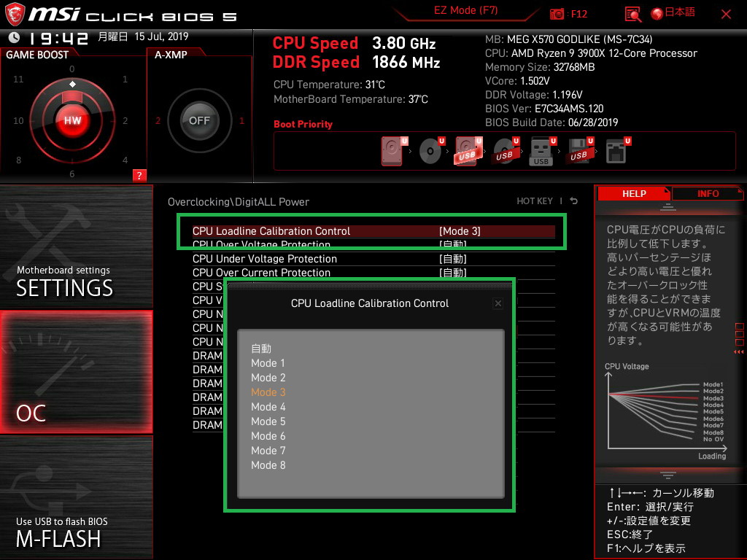
Task: Choose Mode 5 in the popup list
Action: tap(268, 421)
